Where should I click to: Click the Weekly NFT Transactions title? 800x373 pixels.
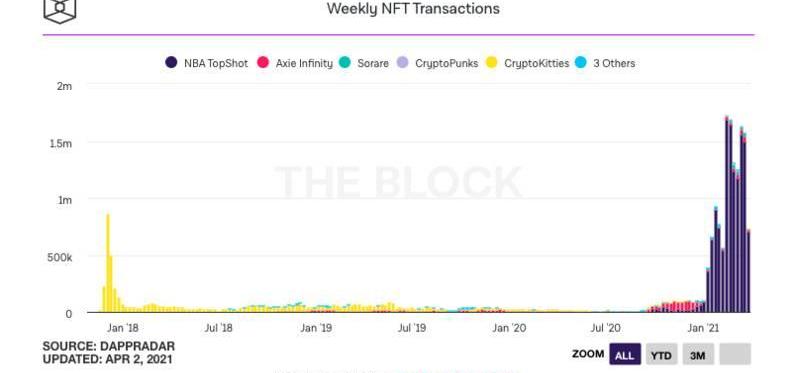point(413,9)
